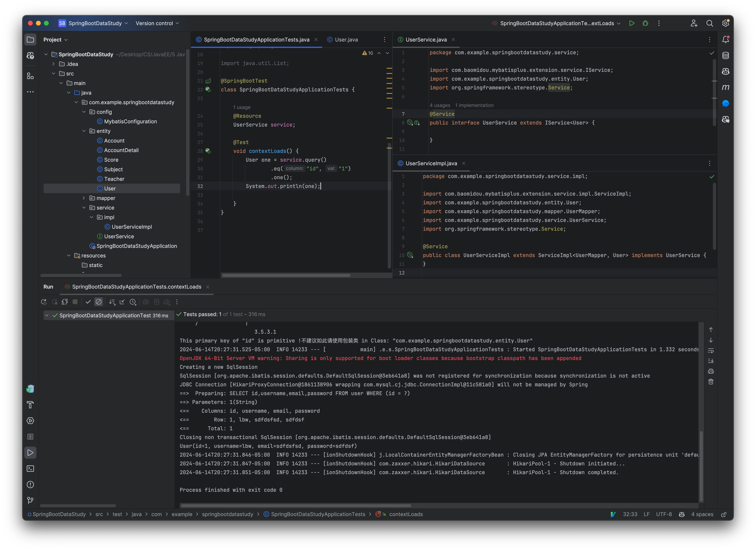756x550 pixels.
Task: Open the Database tool window
Action: click(x=726, y=55)
